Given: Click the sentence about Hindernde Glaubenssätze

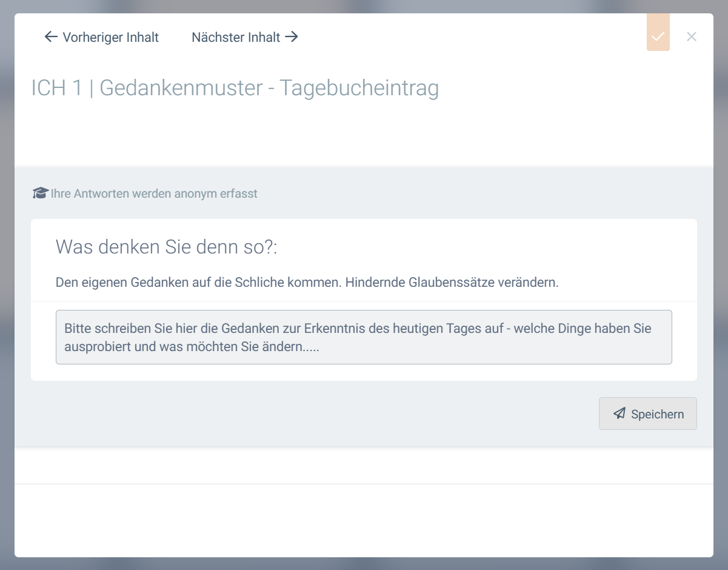Looking at the screenshot, I should pyautogui.click(x=452, y=283).
